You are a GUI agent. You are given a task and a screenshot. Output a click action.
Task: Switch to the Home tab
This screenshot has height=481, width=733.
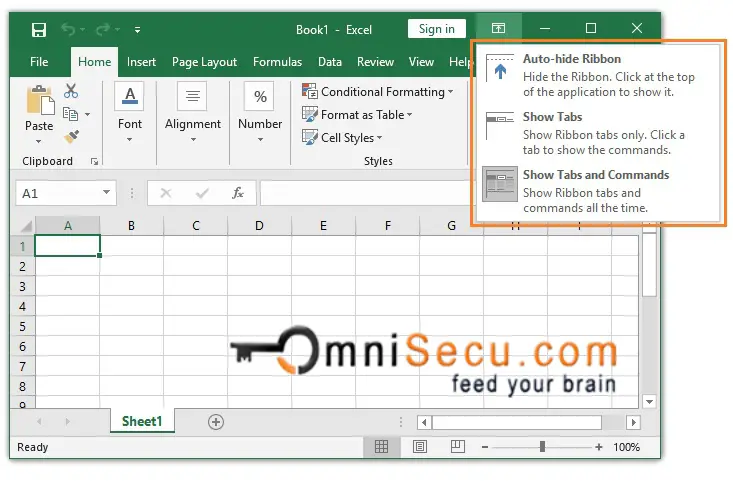tap(94, 62)
